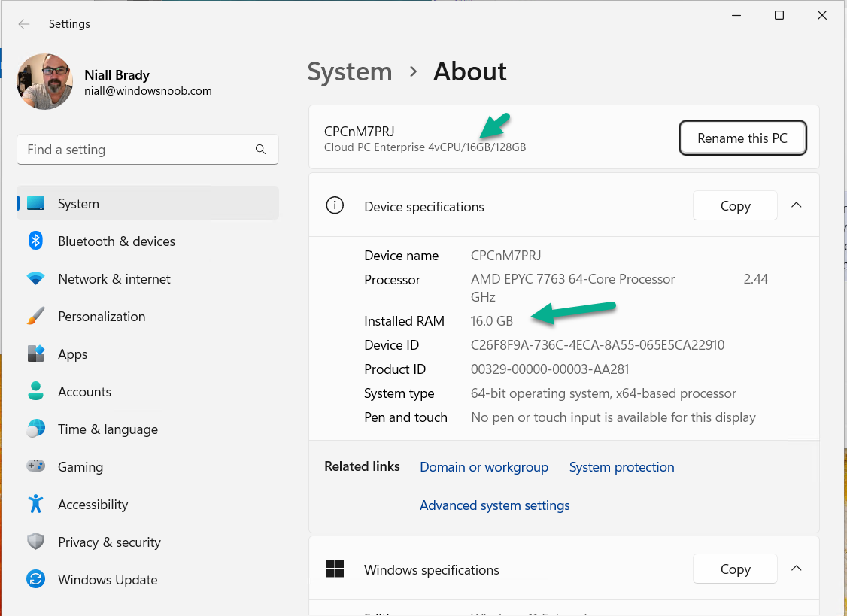This screenshot has height=616, width=847.
Task: Open Windows Update settings
Action: [148, 579]
